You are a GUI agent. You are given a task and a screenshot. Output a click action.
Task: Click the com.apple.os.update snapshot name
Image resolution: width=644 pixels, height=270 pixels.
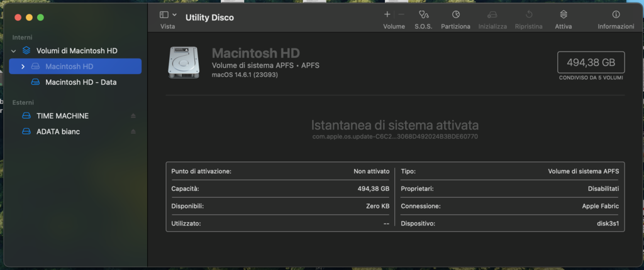(395, 137)
